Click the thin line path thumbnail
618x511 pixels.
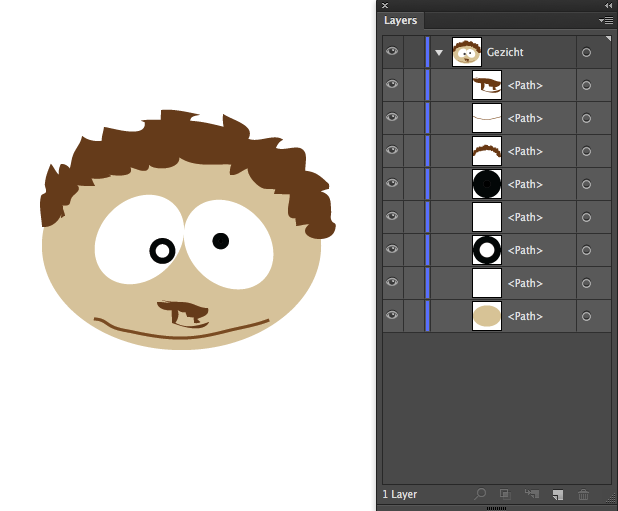pyautogui.click(x=487, y=118)
